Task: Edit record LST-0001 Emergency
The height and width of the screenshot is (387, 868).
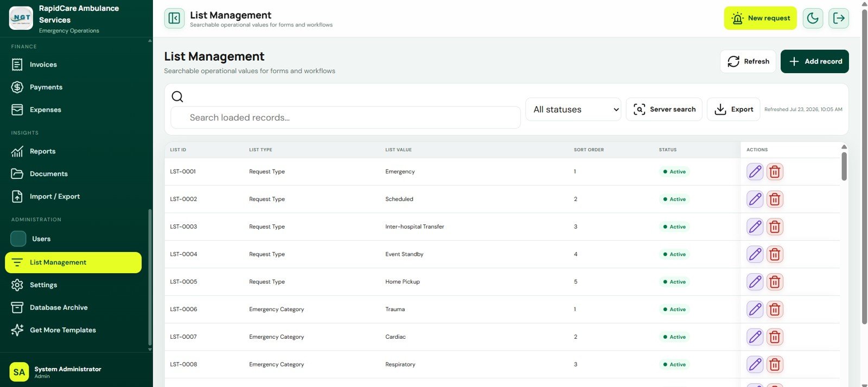Action: tap(755, 172)
